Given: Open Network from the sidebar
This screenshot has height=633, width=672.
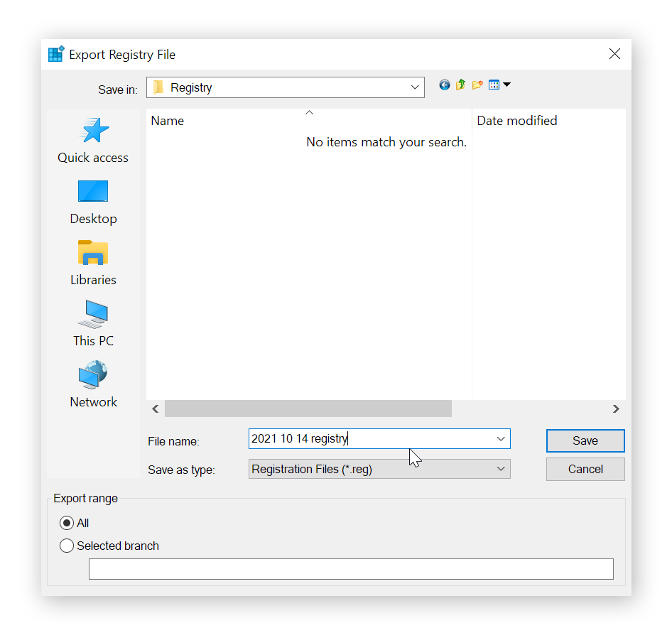Looking at the screenshot, I should [92, 384].
